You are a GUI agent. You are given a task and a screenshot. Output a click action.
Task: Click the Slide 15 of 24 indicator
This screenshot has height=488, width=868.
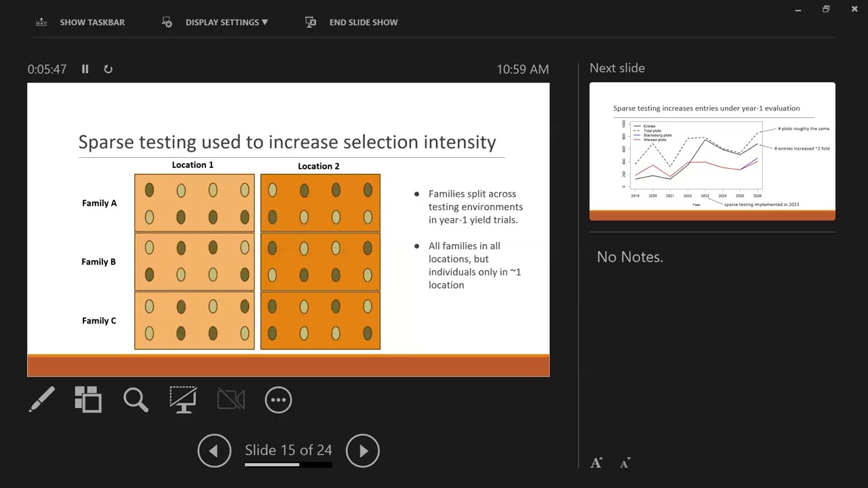pyautogui.click(x=288, y=450)
